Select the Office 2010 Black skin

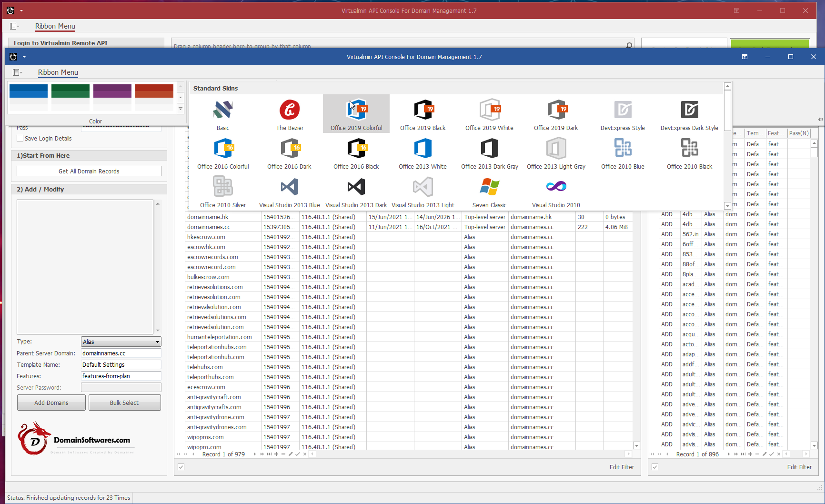689,152
